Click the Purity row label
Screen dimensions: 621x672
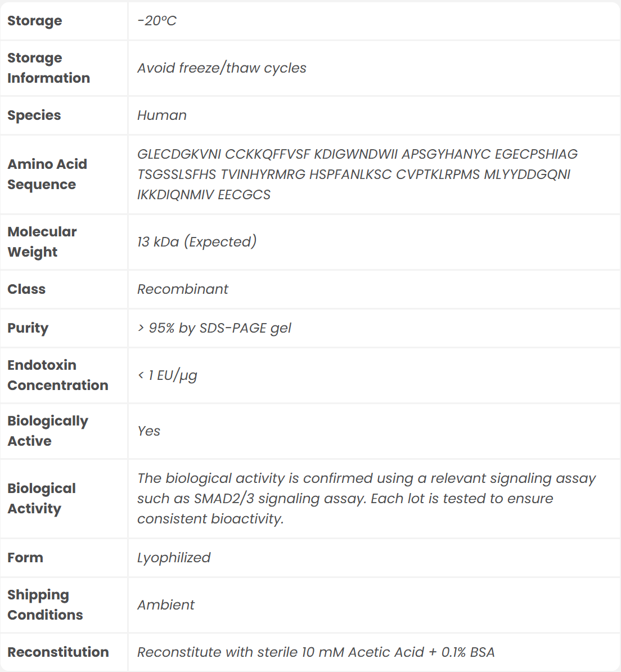(x=28, y=328)
